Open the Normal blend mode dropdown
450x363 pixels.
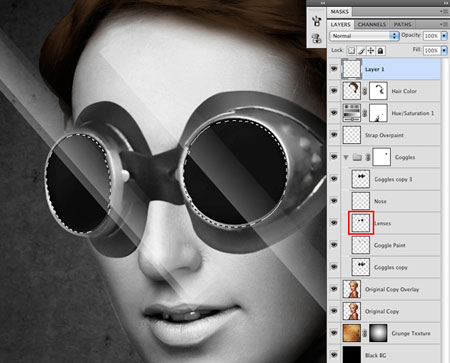pyautogui.click(x=364, y=36)
